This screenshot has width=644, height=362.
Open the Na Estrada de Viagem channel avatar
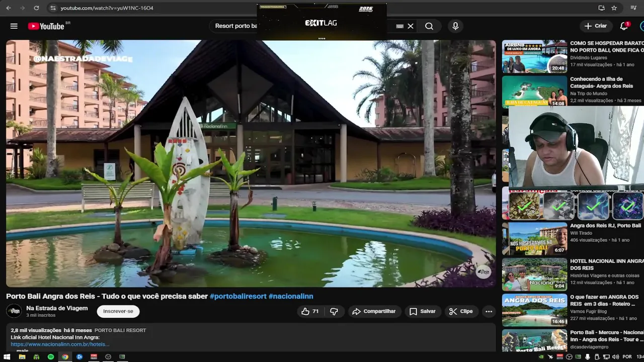click(x=14, y=311)
